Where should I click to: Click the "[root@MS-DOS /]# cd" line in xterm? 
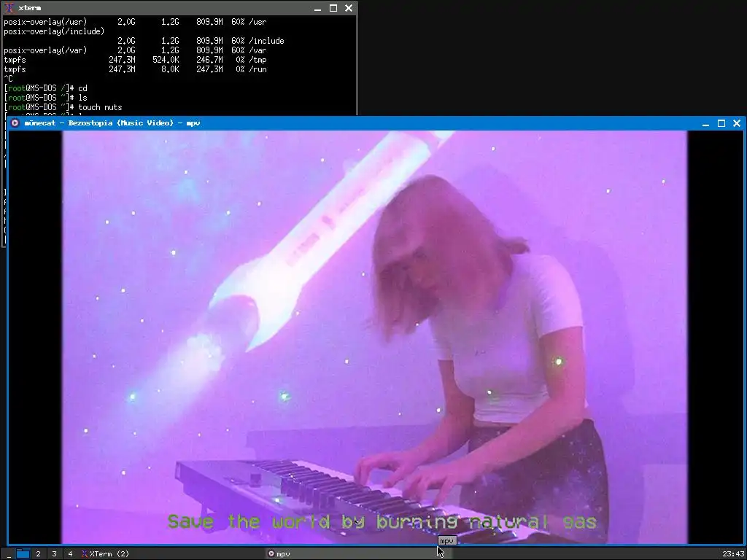pyautogui.click(x=46, y=88)
